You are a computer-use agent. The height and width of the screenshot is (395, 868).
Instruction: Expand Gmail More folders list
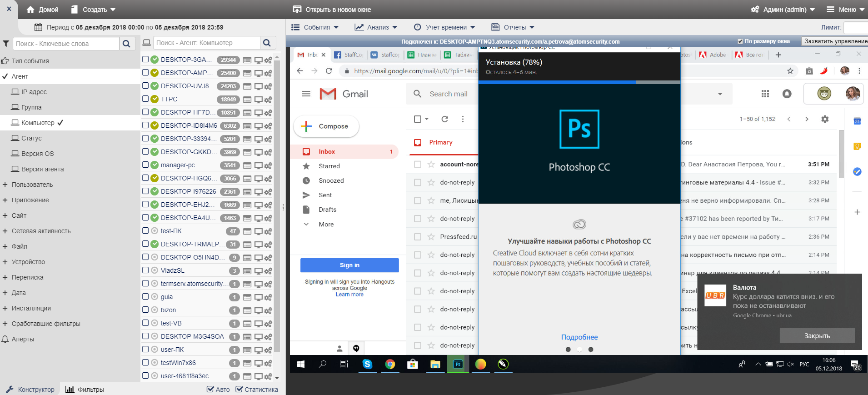(x=319, y=224)
